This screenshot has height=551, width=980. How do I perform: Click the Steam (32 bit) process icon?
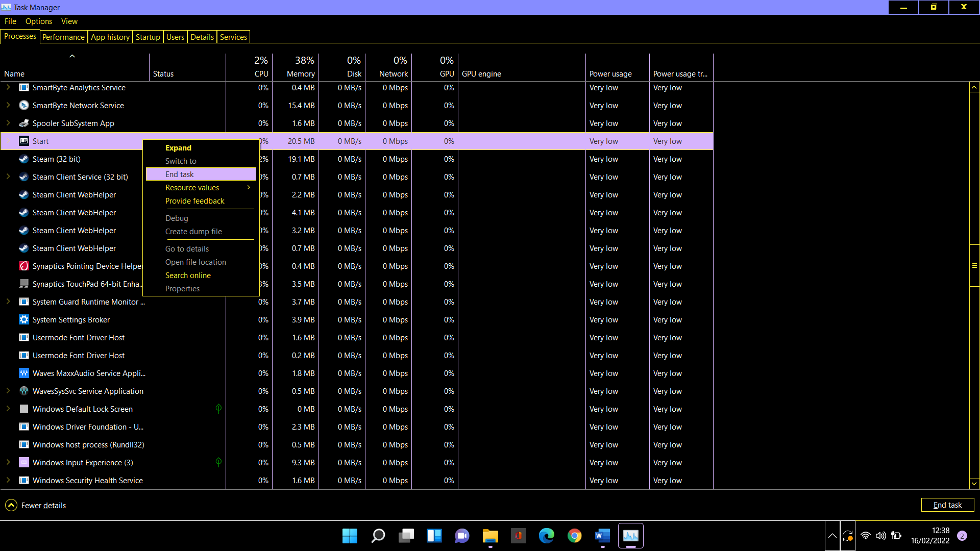[x=23, y=159]
